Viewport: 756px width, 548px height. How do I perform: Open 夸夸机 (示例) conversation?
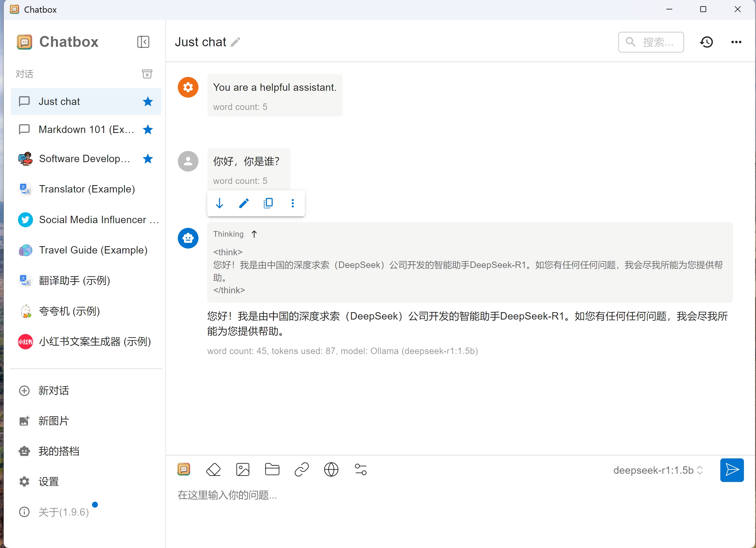86,311
